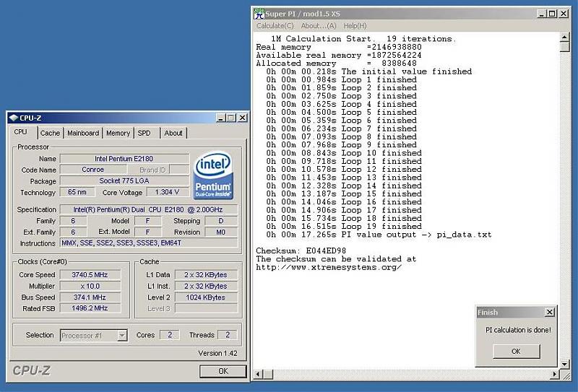Viewport: 578px width, 392px height.
Task: Go to the About tab in CPU-Z
Action: (173, 133)
